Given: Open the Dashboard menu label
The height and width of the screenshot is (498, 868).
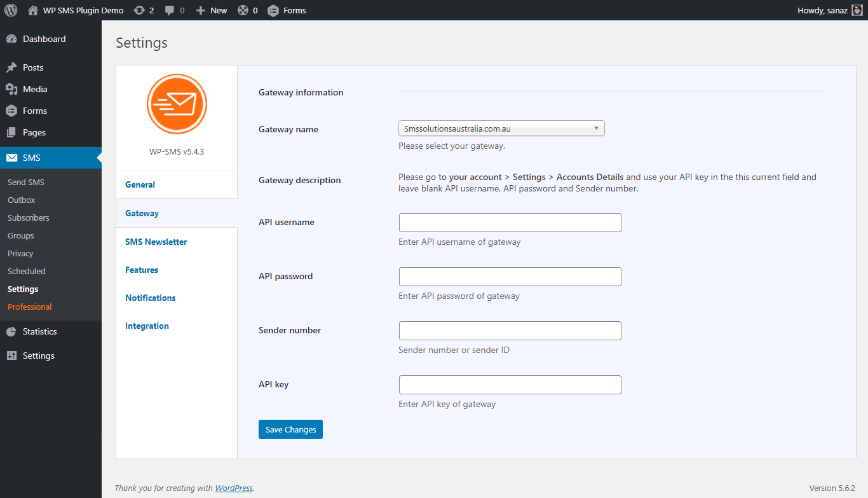Looking at the screenshot, I should click(44, 39).
